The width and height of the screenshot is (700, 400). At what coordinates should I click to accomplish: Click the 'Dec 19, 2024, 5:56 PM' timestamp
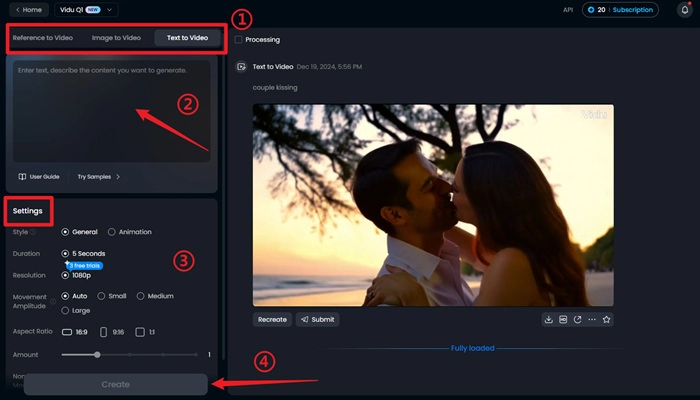[x=329, y=67]
